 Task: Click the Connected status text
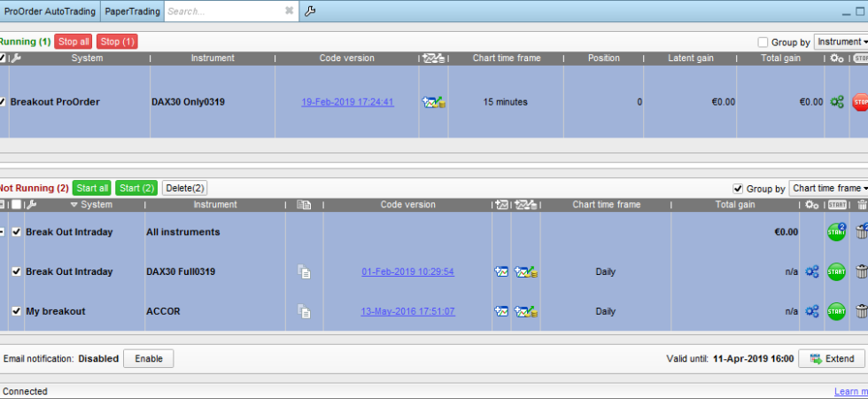(25, 391)
